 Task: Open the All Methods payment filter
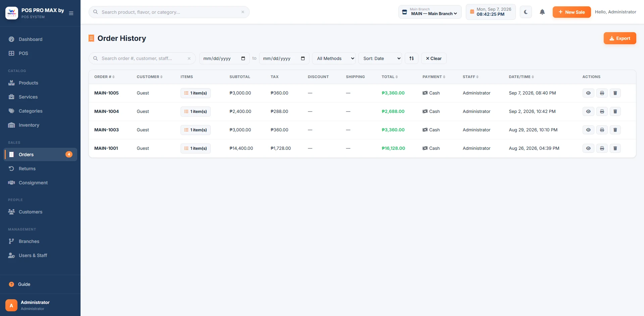click(334, 58)
